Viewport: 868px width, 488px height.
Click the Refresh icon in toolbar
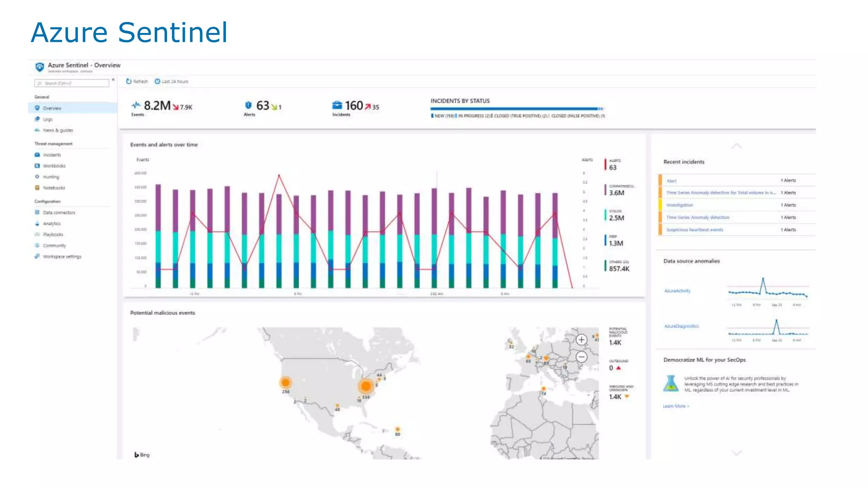point(129,81)
